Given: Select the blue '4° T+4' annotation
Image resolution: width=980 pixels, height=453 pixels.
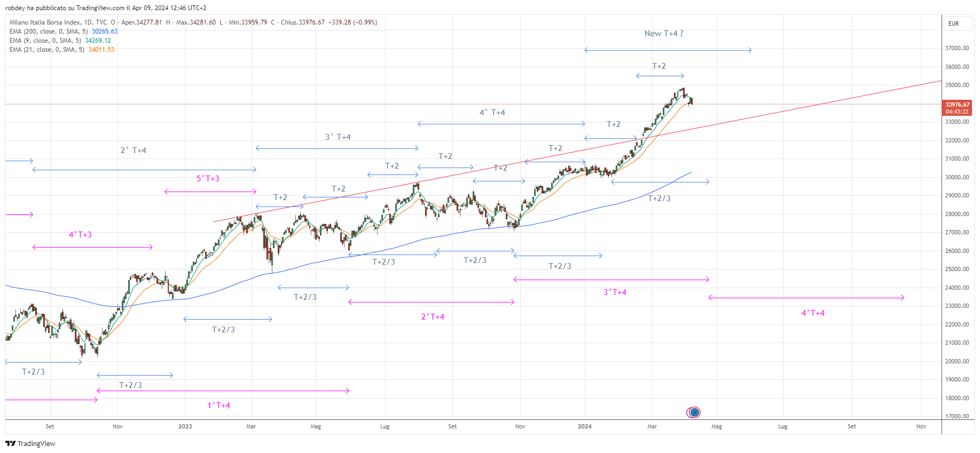Looking at the screenshot, I should [x=492, y=113].
